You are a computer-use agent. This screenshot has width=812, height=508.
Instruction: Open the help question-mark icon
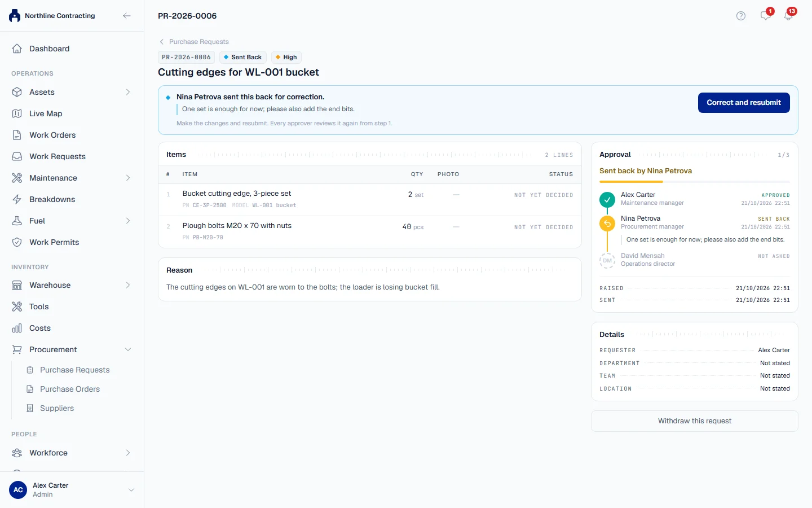pyautogui.click(x=741, y=16)
